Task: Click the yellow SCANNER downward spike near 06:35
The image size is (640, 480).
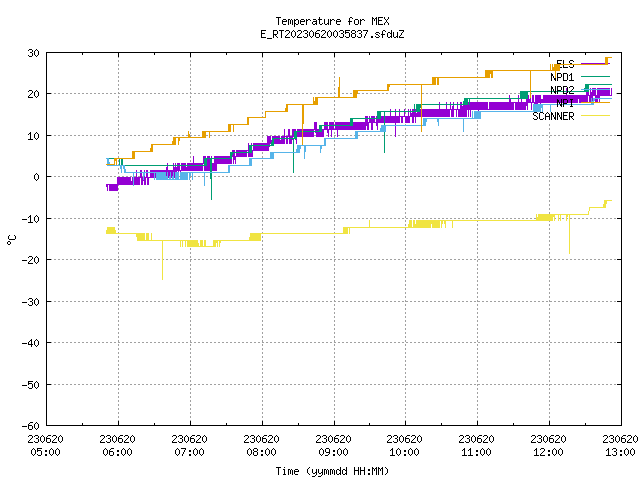Action: point(162,260)
